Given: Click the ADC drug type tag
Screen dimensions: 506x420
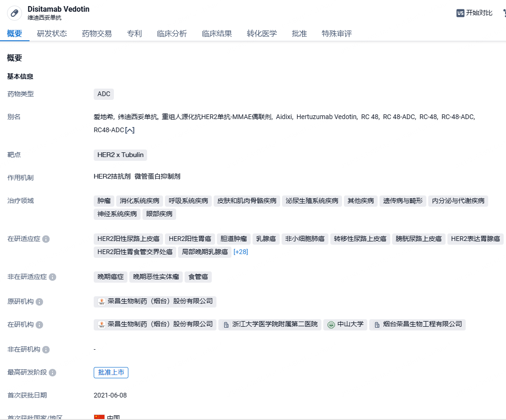Looking at the screenshot, I should click(x=104, y=94).
